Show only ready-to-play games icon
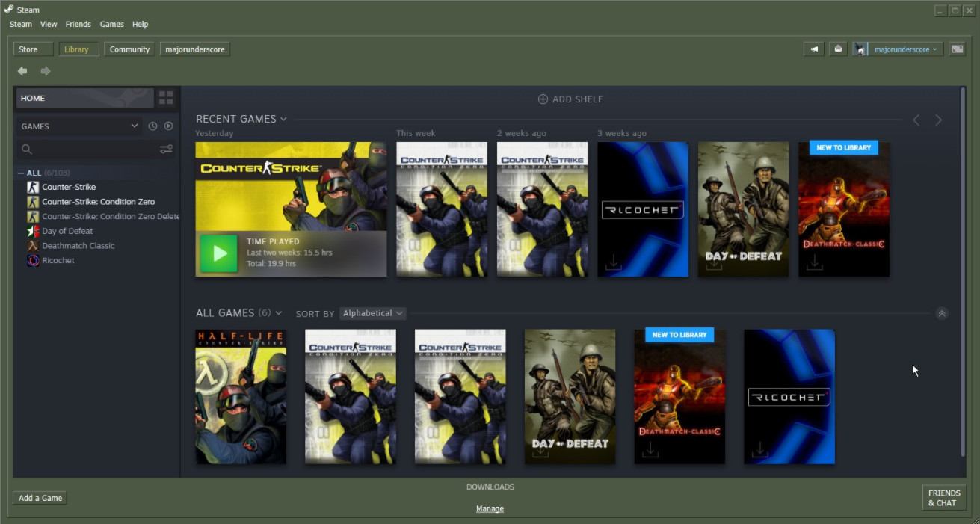This screenshot has width=980, height=524. click(168, 126)
